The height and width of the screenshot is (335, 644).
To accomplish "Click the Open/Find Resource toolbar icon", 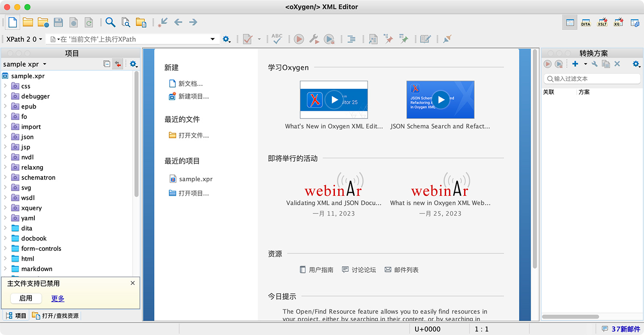I will coord(141,22).
